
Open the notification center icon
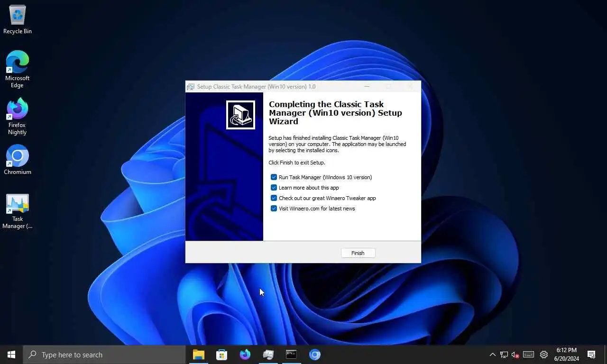click(591, 355)
